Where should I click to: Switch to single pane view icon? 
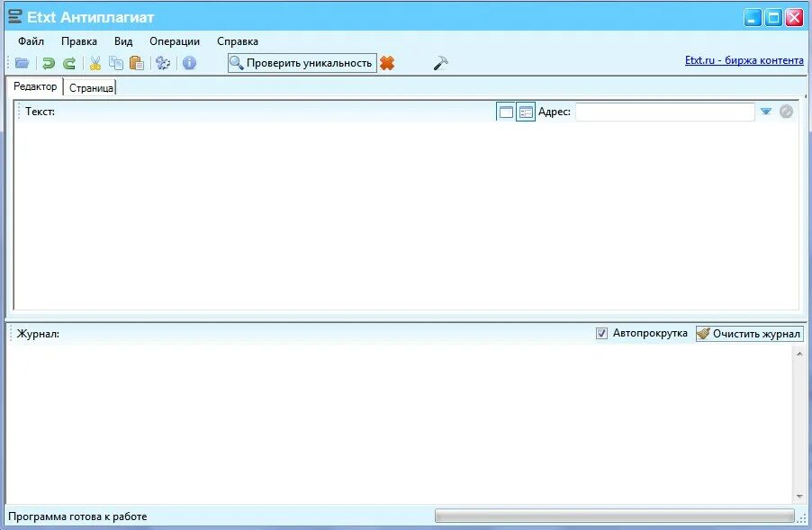[x=506, y=112]
